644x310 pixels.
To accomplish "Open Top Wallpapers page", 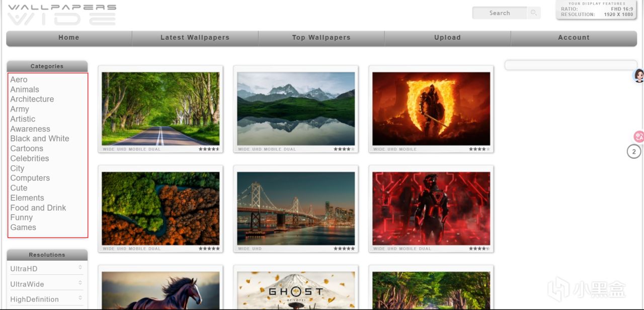I will [x=321, y=38].
